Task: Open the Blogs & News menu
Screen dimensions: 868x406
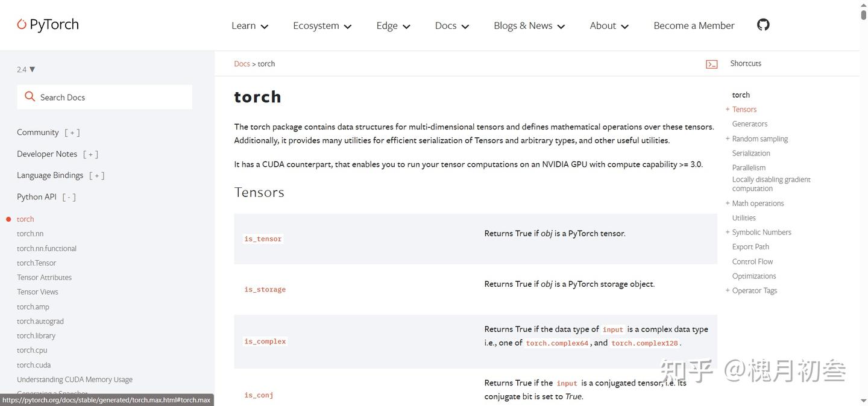Action: tap(529, 25)
